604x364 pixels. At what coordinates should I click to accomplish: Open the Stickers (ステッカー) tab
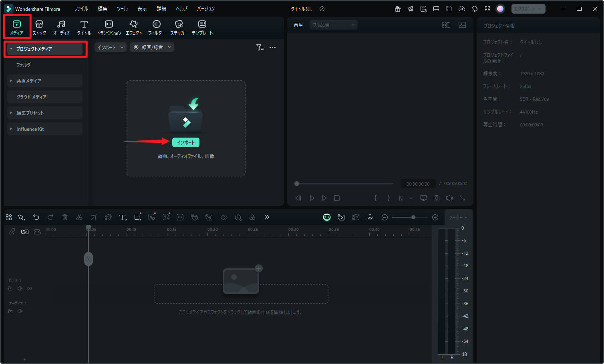point(179,28)
